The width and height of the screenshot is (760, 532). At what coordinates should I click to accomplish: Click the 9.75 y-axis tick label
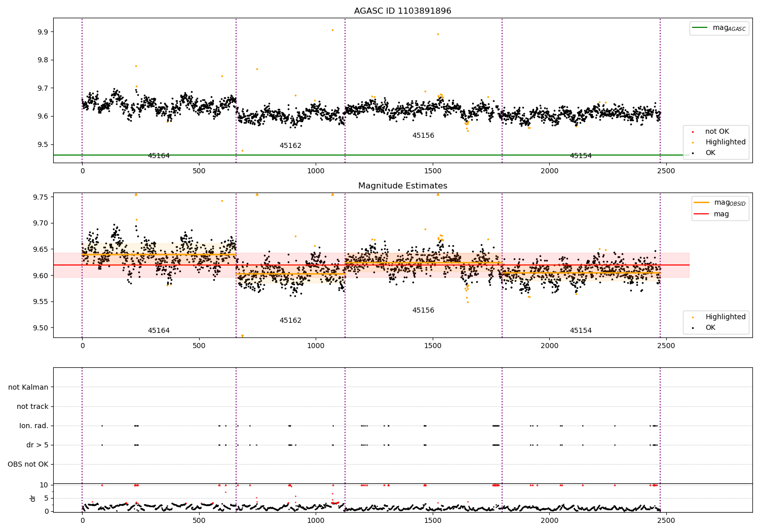[41, 197]
